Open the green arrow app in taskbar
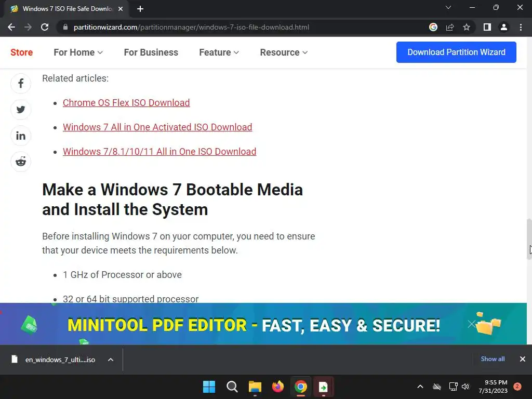The height and width of the screenshot is (399, 532). 323,387
